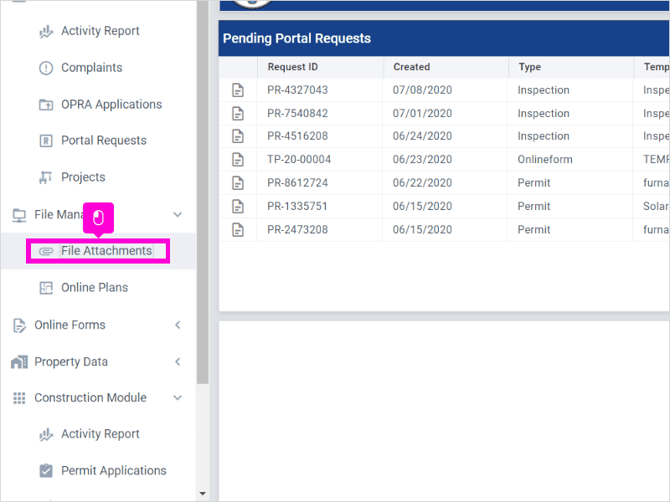Open Permit Applications in sidebar
670x502 pixels.
coord(114,471)
